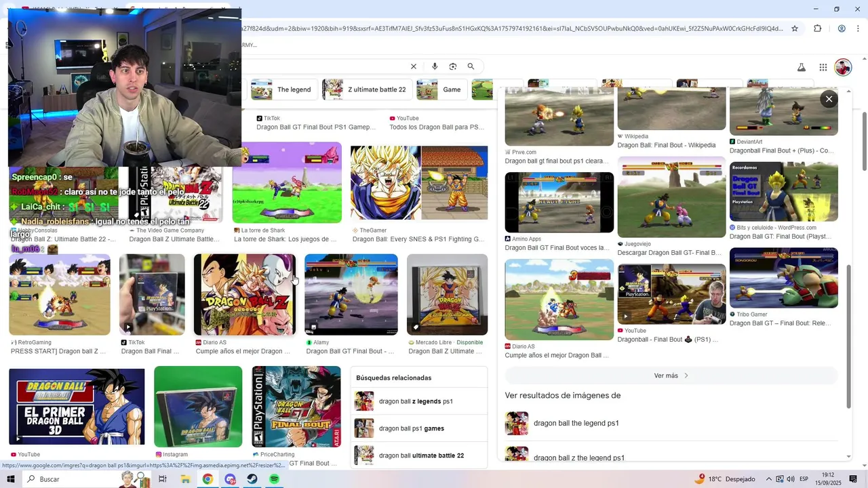Open the ESP language input indicator

pos(804,479)
